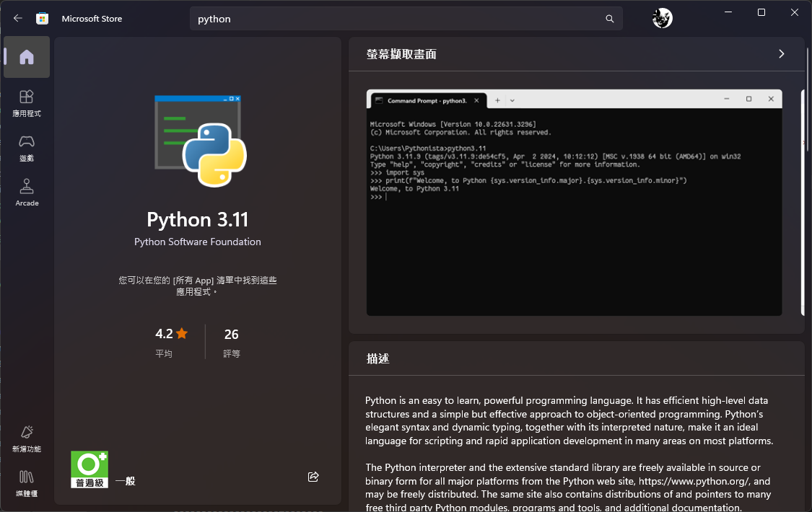
Task: Open the user profile avatar
Action: (x=662, y=19)
